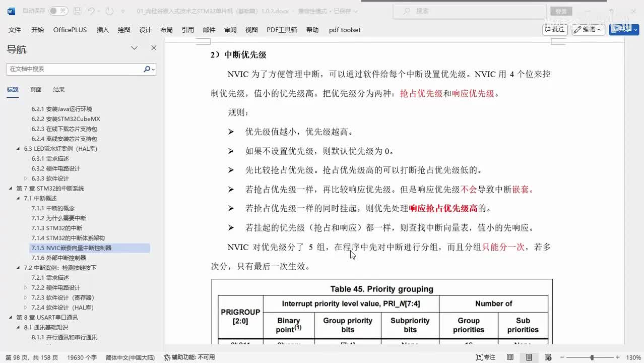Click the 辅助功能: 不可用 accessibility status icon
644x363 pixels.
pyautogui.click(x=167, y=357)
